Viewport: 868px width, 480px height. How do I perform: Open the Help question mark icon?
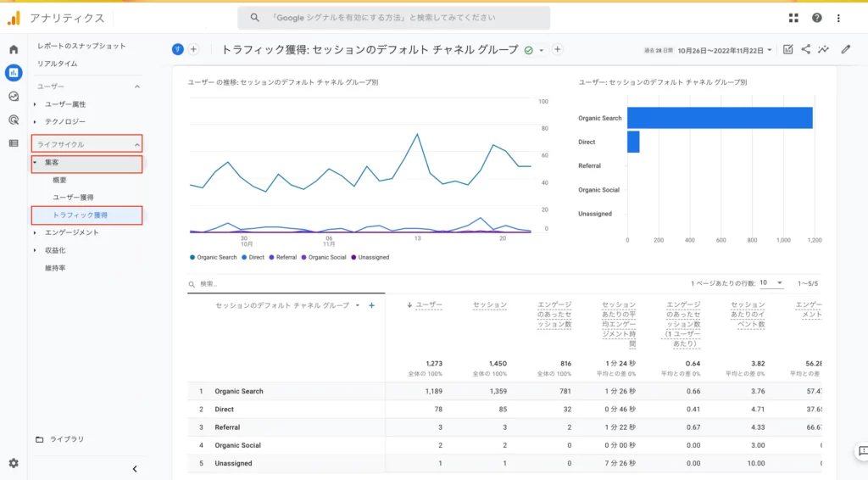coord(816,19)
